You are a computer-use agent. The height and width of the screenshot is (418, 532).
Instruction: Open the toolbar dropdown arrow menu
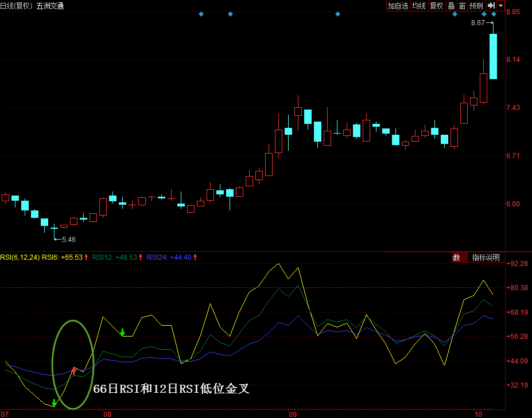500,6
